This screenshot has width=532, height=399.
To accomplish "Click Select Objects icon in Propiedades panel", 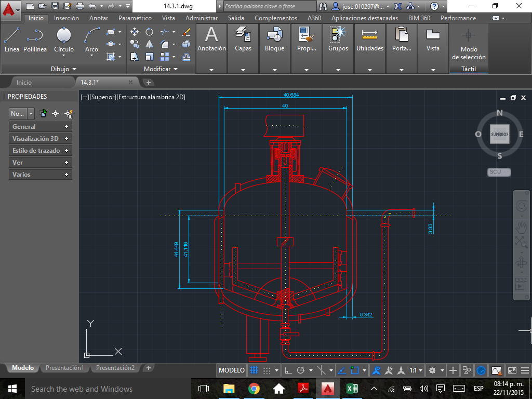I will pyautogui.click(x=56, y=114).
